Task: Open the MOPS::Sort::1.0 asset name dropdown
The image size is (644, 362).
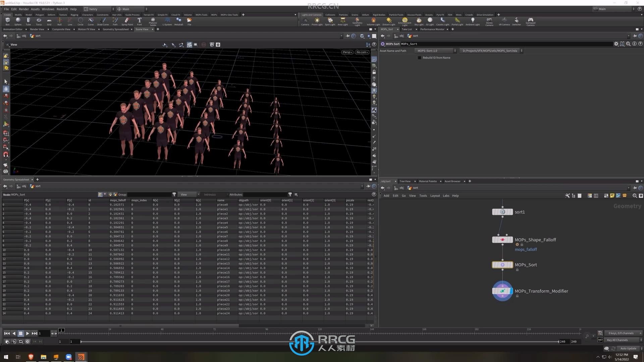Action: [435, 51]
